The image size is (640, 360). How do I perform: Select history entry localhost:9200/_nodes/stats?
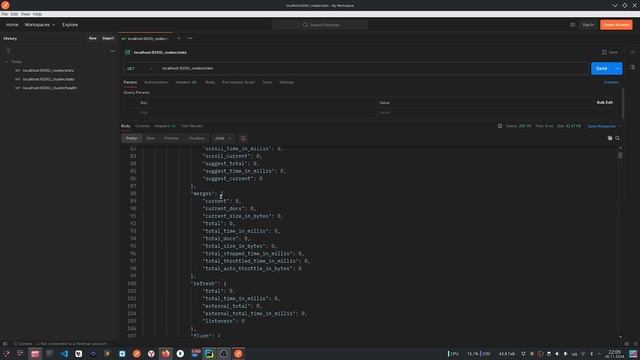(48, 71)
